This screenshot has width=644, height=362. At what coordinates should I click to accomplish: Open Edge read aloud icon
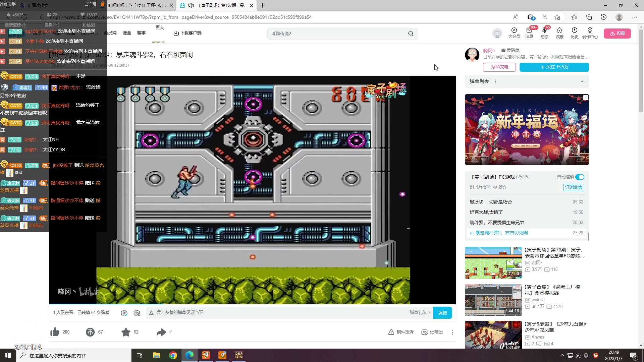point(516,17)
